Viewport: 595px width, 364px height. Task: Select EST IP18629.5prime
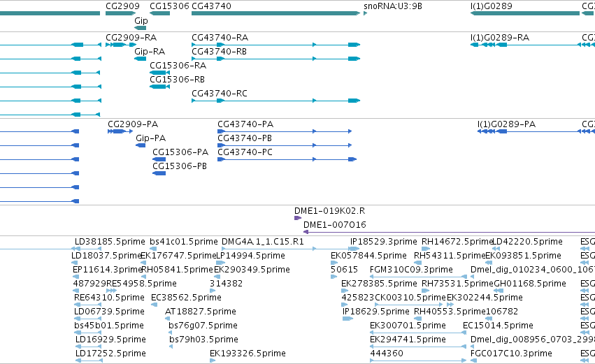375,312
